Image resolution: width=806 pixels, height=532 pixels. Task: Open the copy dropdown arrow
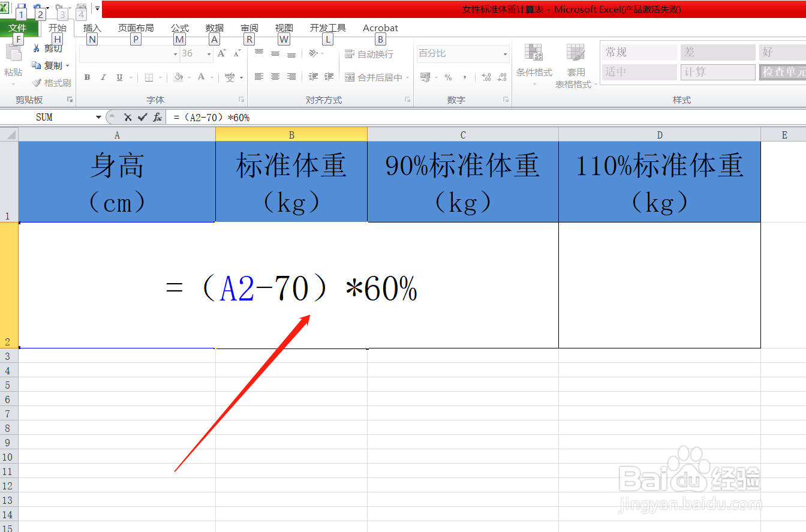[x=67, y=65]
